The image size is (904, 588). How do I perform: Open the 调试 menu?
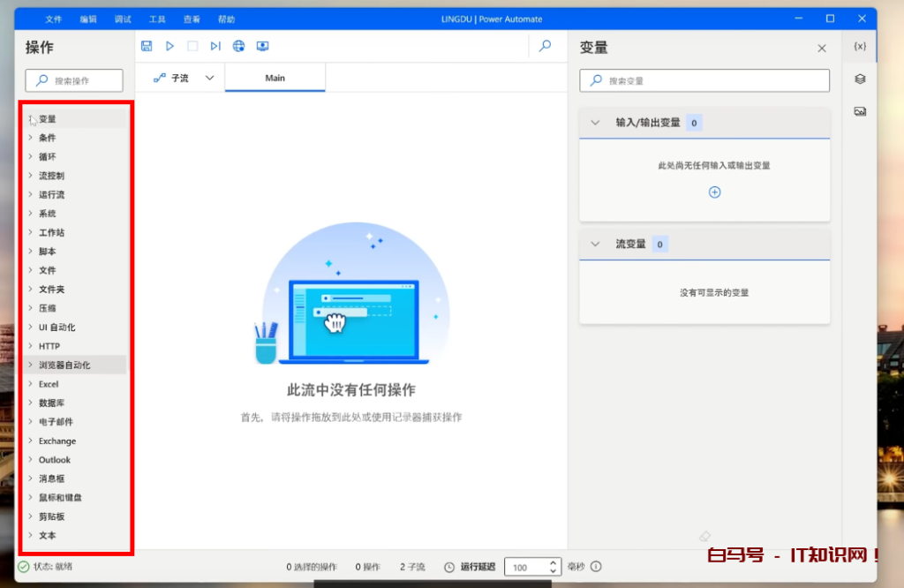pos(123,19)
